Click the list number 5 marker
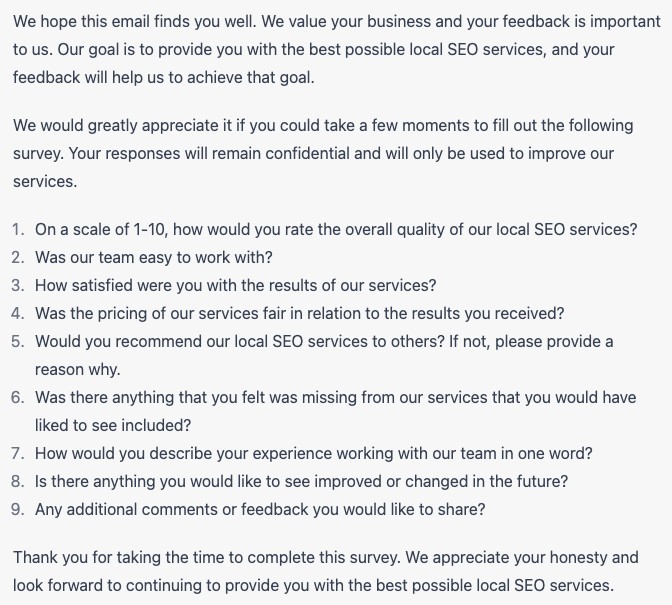672x605 pixels. (x=18, y=341)
